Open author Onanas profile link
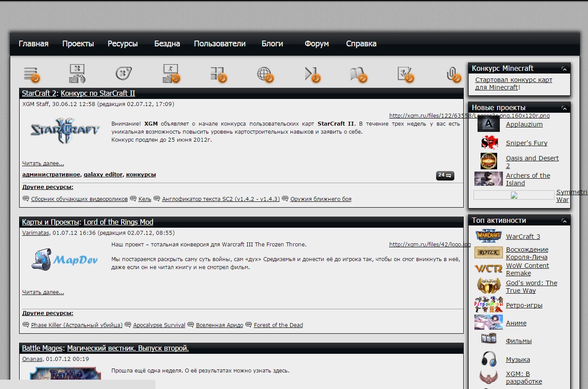 coord(33,359)
